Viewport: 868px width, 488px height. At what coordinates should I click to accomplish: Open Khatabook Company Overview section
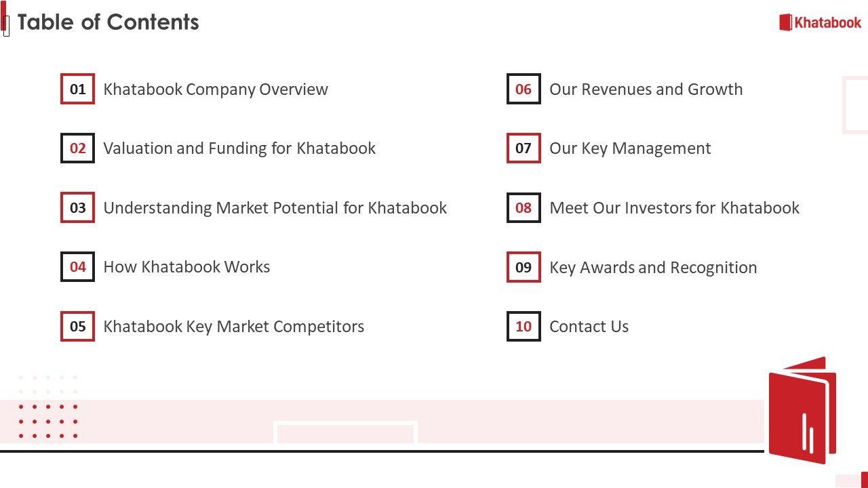(x=216, y=89)
